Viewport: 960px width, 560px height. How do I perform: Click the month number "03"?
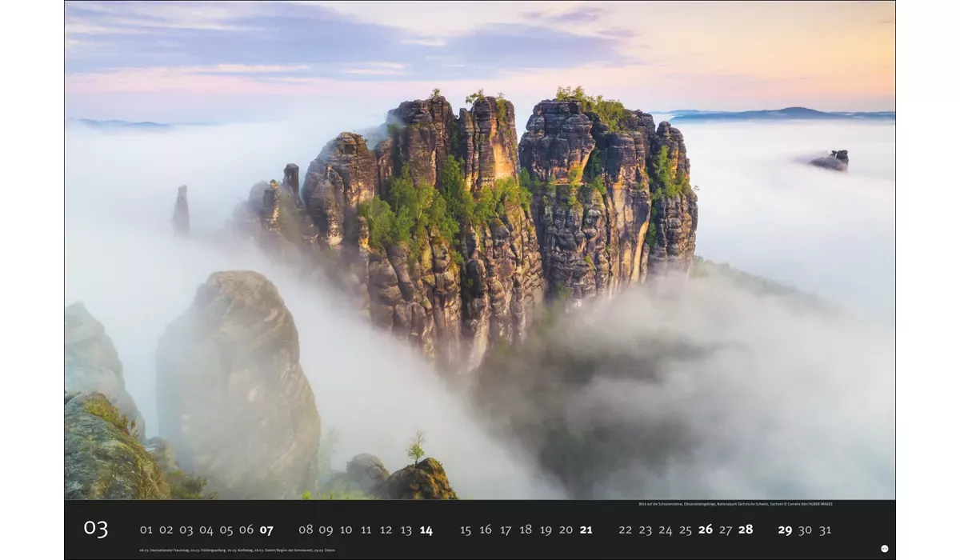click(x=95, y=528)
